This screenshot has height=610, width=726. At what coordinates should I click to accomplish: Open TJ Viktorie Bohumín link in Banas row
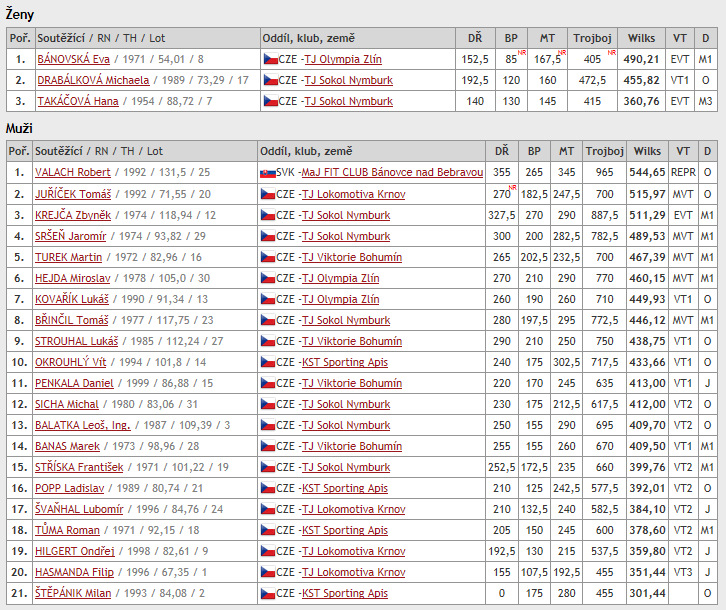(x=352, y=446)
